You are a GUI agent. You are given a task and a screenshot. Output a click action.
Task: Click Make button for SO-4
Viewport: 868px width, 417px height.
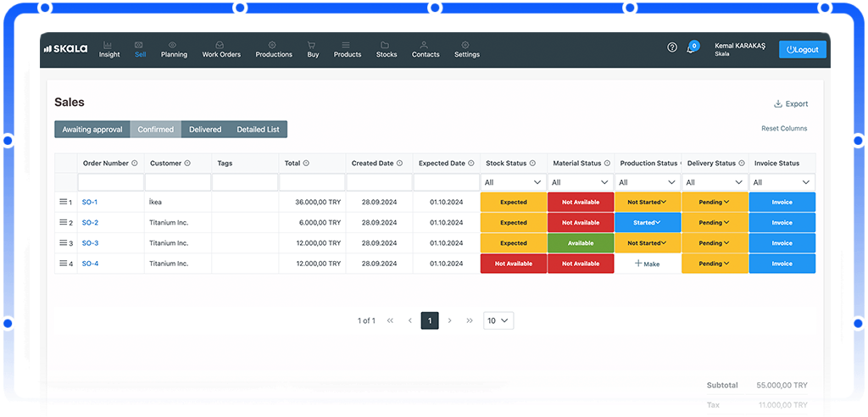(x=647, y=264)
